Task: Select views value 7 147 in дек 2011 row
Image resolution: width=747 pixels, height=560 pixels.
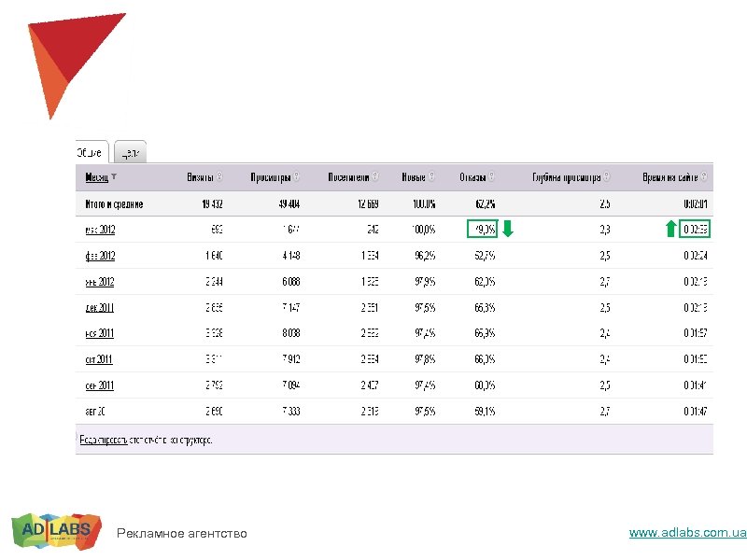Action: point(290,308)
